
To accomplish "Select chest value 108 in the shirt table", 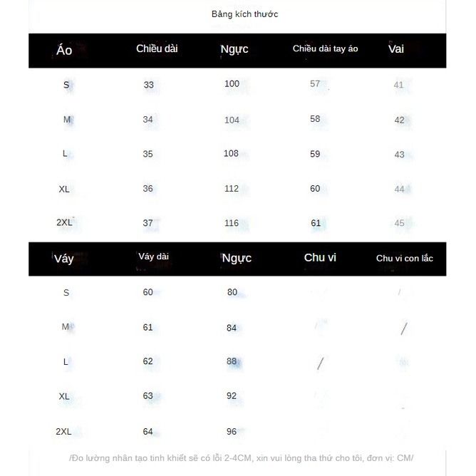I will (232, 154).
